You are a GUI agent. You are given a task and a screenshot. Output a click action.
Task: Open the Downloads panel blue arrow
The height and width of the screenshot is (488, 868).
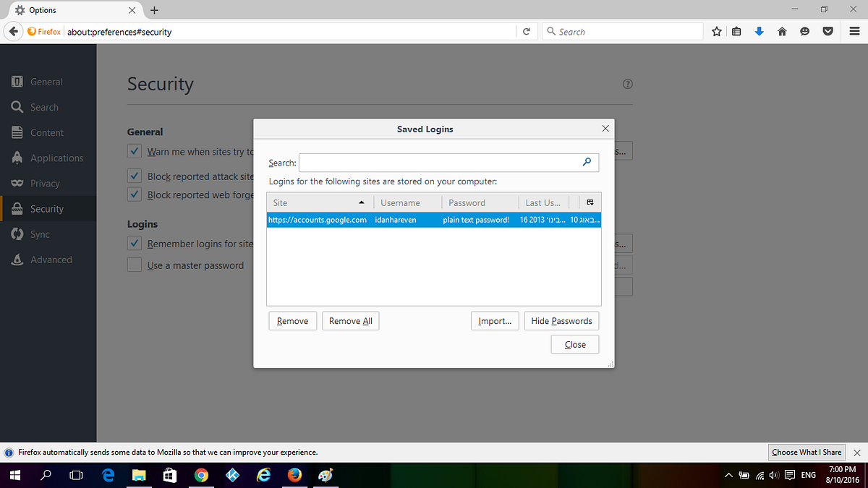click(759, 31)
